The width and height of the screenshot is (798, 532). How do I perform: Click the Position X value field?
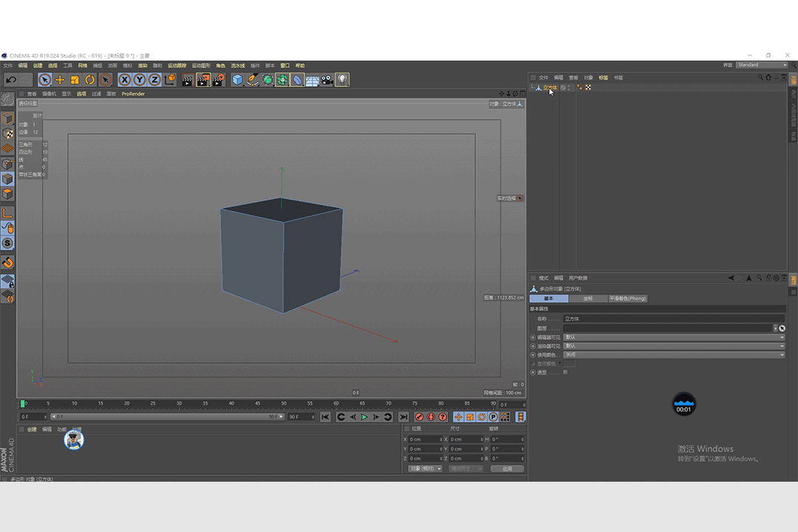click(424, 440)
